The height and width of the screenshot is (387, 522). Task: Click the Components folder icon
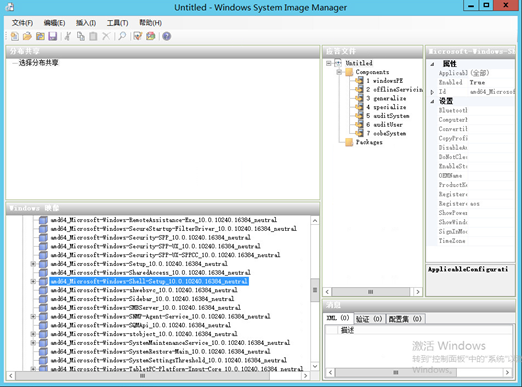349,72
